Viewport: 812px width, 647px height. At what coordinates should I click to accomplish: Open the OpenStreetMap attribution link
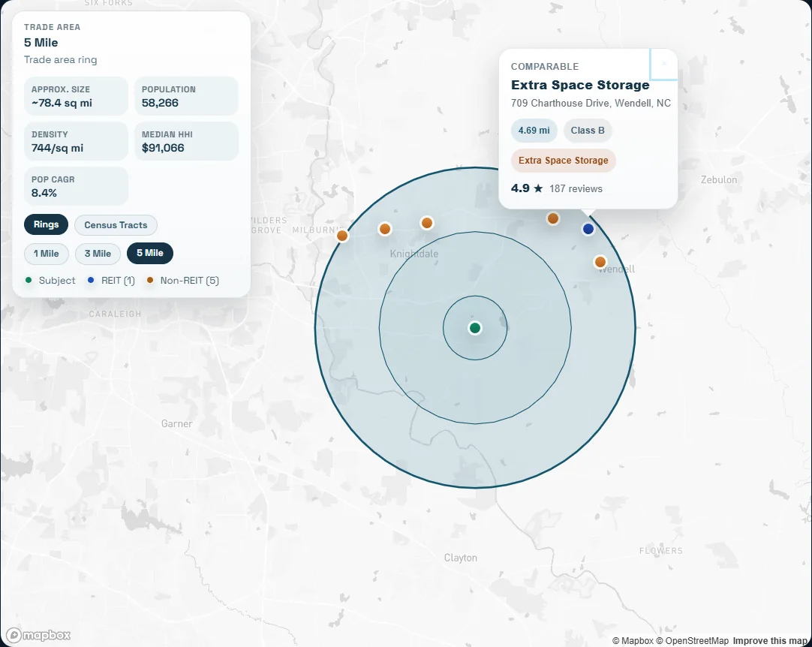pyautogui.click(x=693, y=641)
